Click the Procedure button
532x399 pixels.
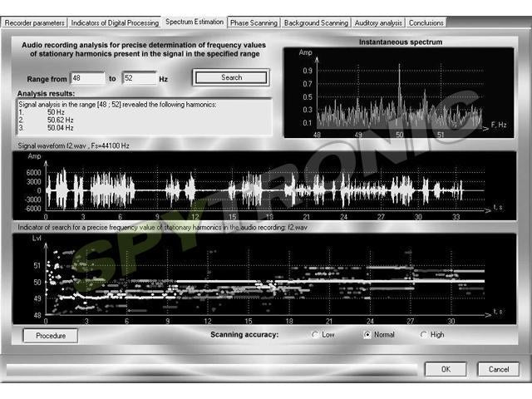pyautogui.click(x=51, y=336)
